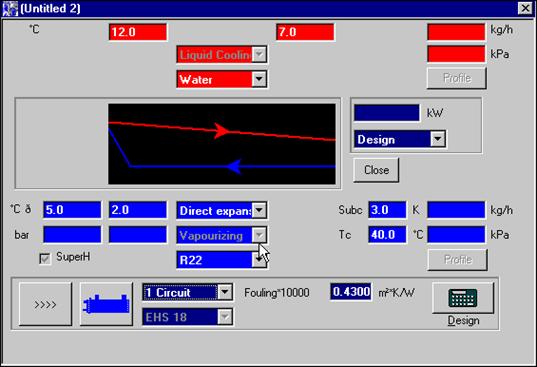Click the m²*K/W unit label

(396, 293)
